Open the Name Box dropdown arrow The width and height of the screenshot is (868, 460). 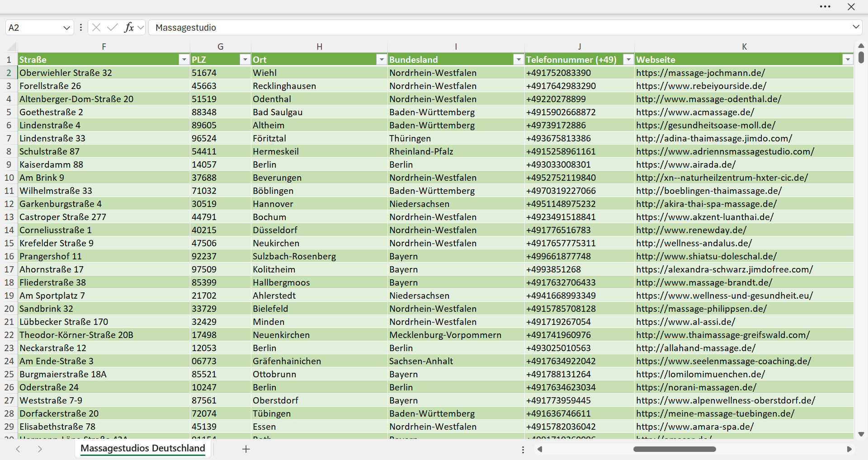(x=67, y=28)
